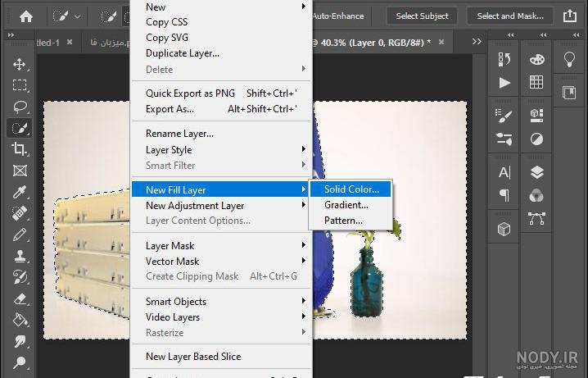This screenshot has width=588, height=378.
Task: Select the Smudge tool
Action: point(20,341)
